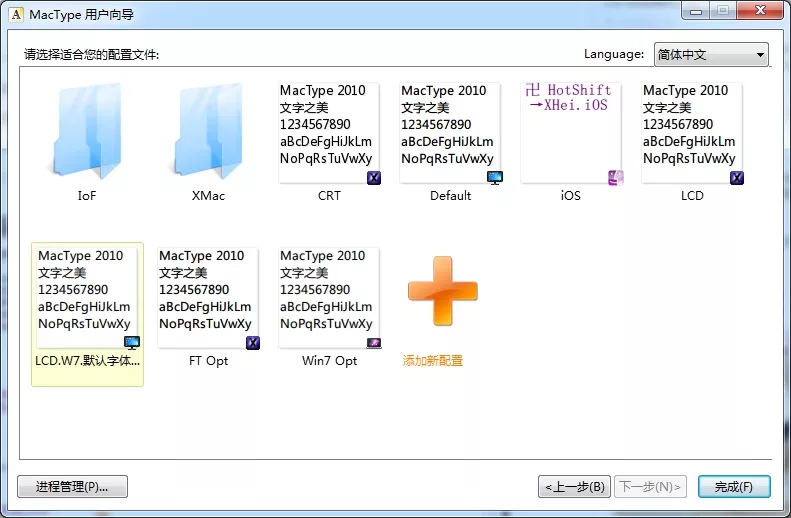Click the XMac folder name label

pos(208,196)
